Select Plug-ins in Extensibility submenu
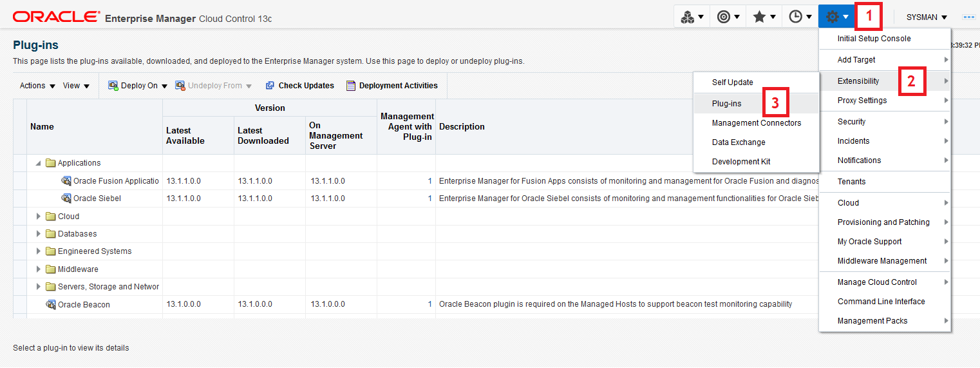This screenshot has width=980, height=368. (x=756, y=104)
